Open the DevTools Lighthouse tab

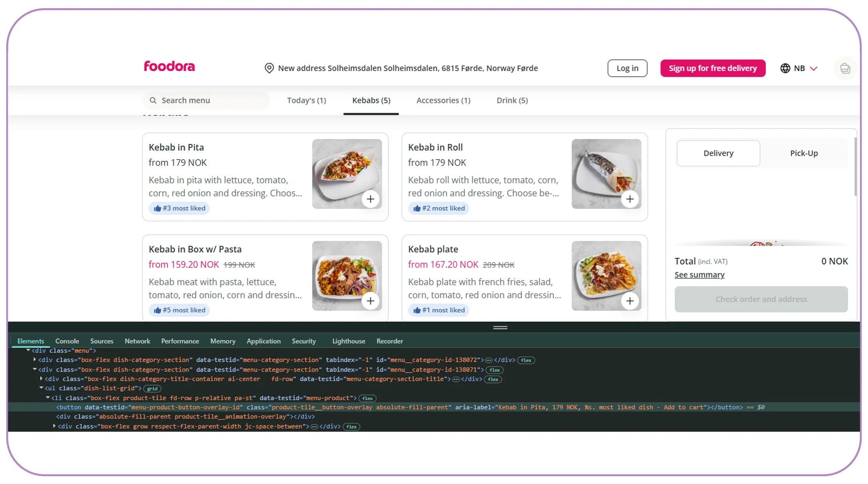point(349,341)
